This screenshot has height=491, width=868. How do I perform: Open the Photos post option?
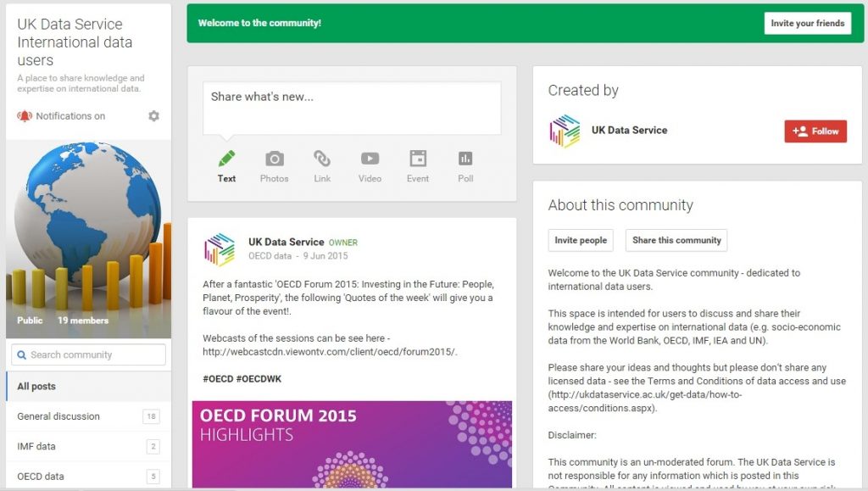pos(275,165)
